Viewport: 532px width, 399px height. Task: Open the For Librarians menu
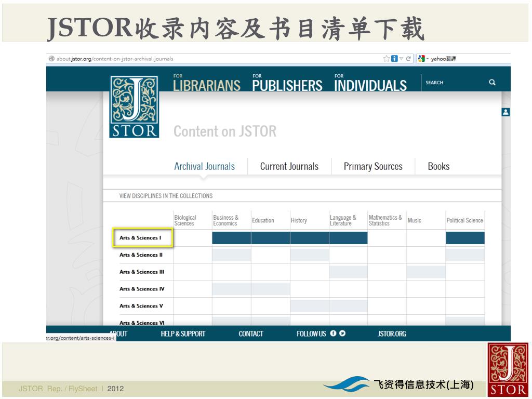207,83
